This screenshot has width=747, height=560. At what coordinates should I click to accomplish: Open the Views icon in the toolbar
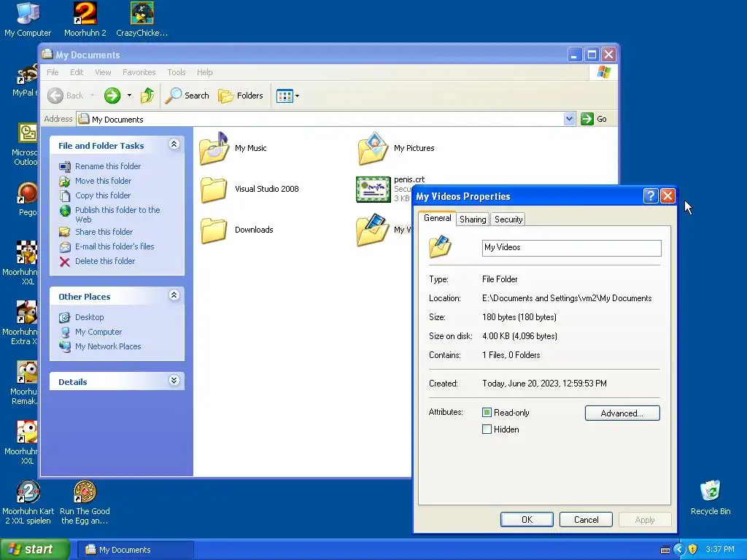(285, 96)
